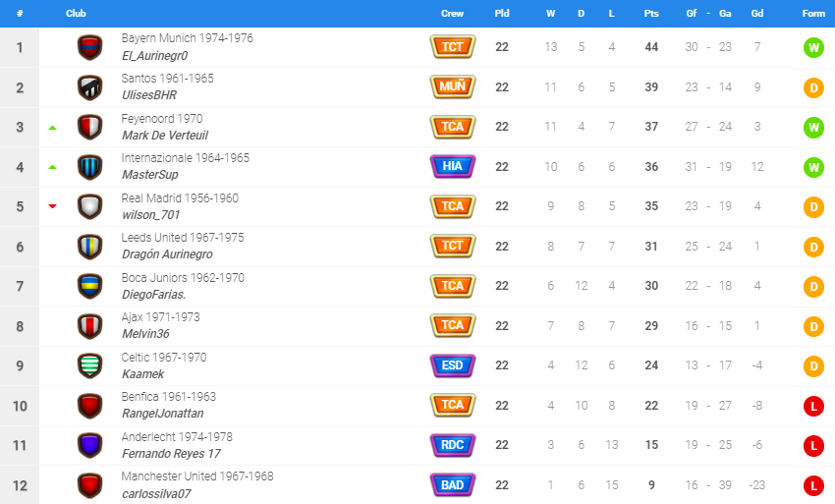Open the Celtic 1967-1970 green hooped crest
This screenshot has width=835, height=504.
click(90, 366)
